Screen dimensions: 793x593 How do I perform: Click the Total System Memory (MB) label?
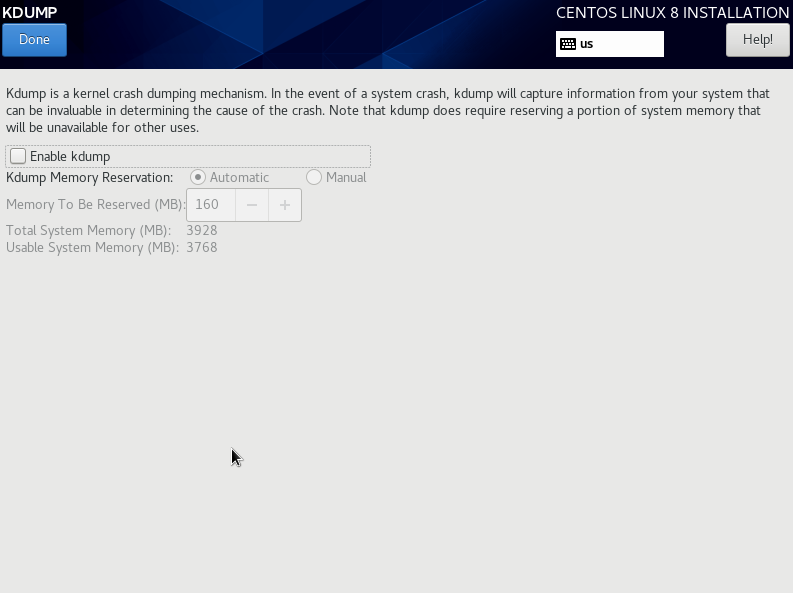tap(89, 231)
